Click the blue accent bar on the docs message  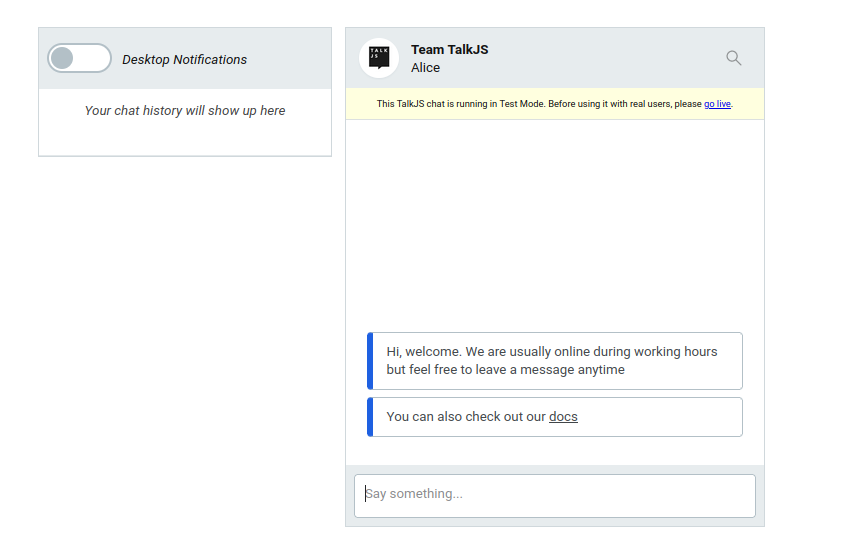(x=370, y=417)
